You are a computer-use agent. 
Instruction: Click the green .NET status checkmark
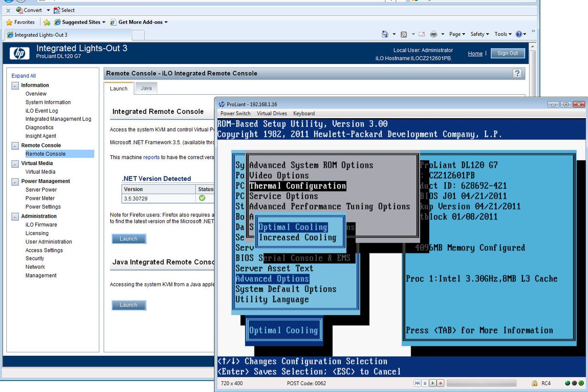(x=202, y=198)
